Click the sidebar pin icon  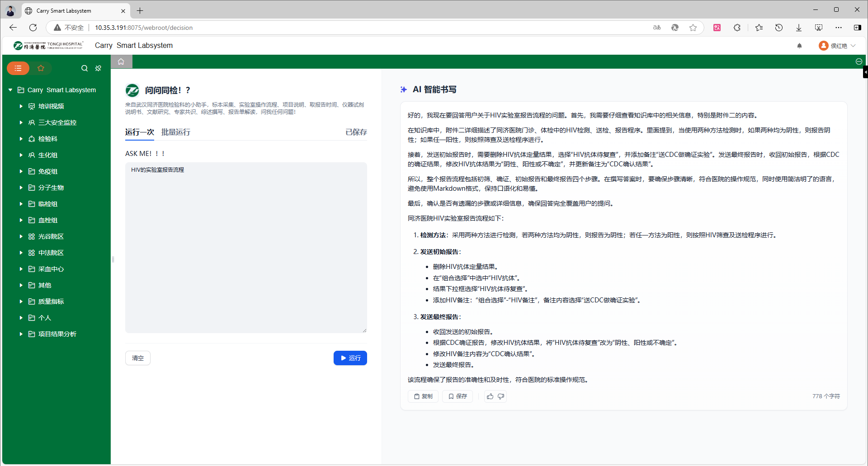tap(98, 68)
